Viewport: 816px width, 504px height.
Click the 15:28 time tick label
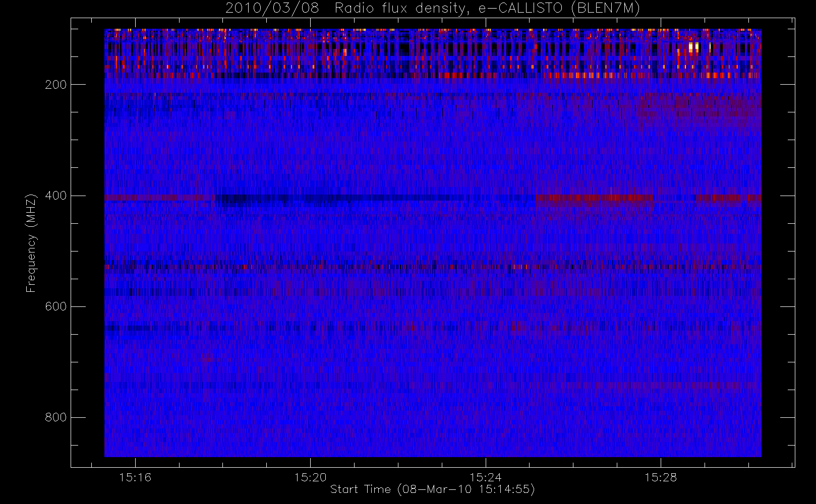[x=661, y=477]
